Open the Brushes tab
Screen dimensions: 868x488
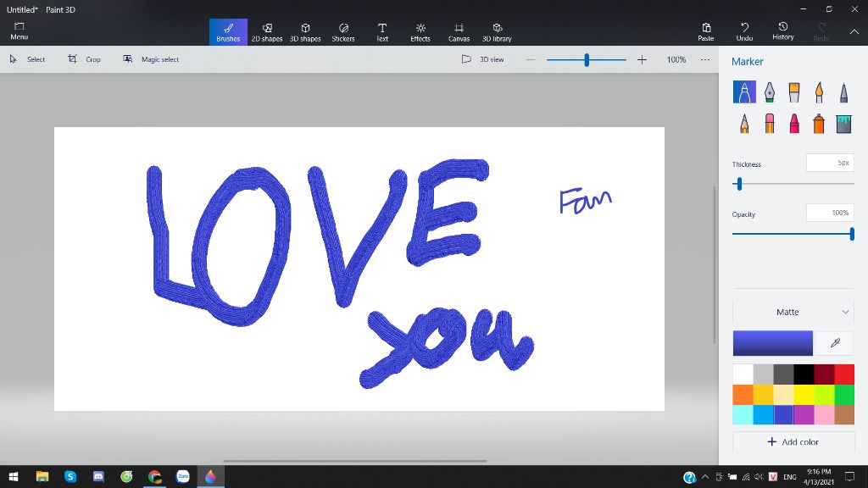point(228,32)
